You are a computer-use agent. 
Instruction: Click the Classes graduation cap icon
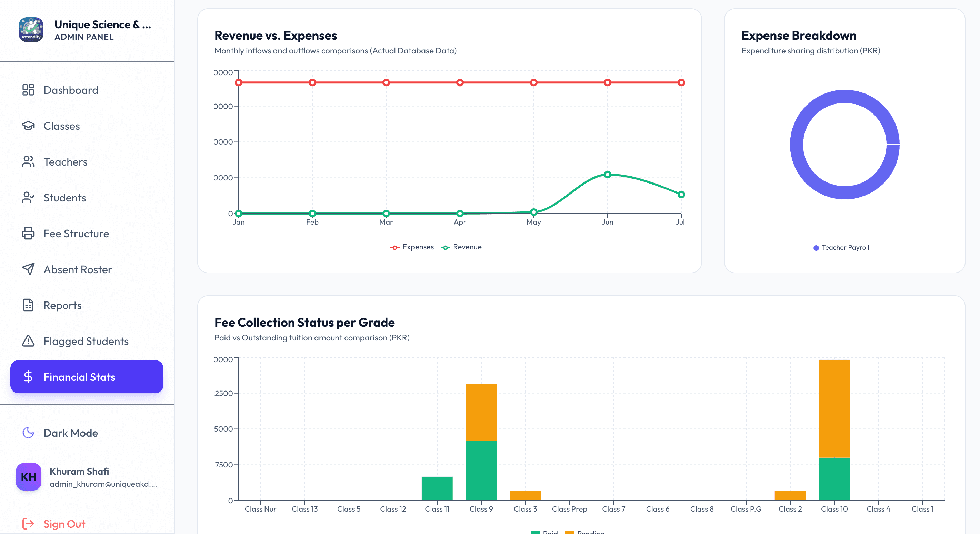(28, 126)
